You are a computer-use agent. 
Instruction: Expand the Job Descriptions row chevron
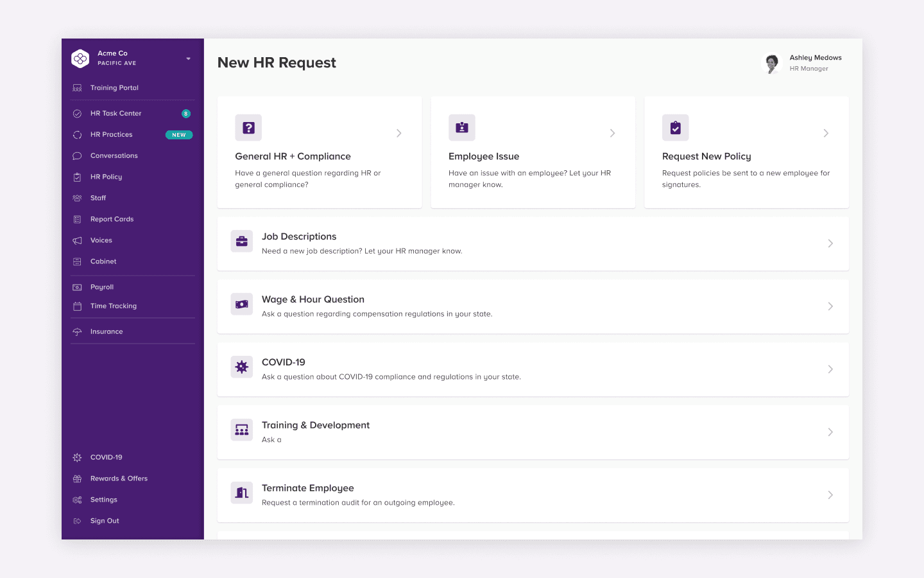click(x=830, y=243)
